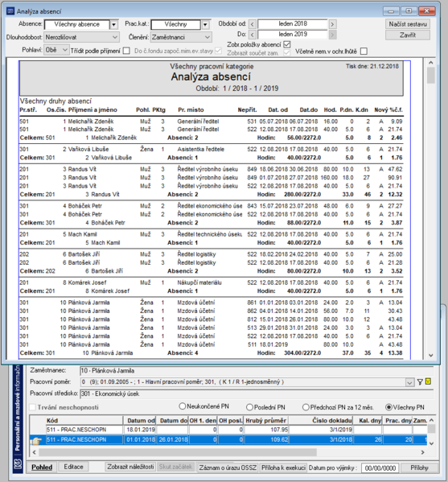This screenshot has width=448, height=482.
Task: Click Příloha k exekuci button
Action: pyautogui.click(x=283, y=468)
